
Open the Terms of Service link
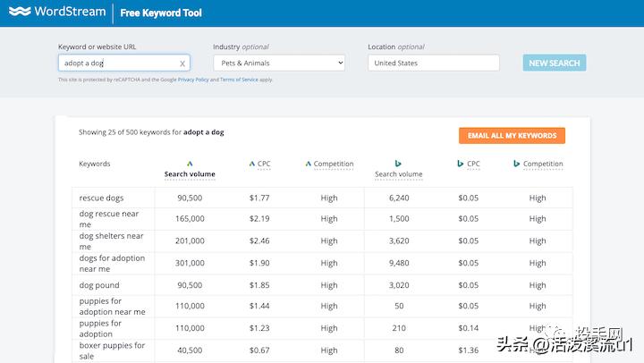coord(238,80)
